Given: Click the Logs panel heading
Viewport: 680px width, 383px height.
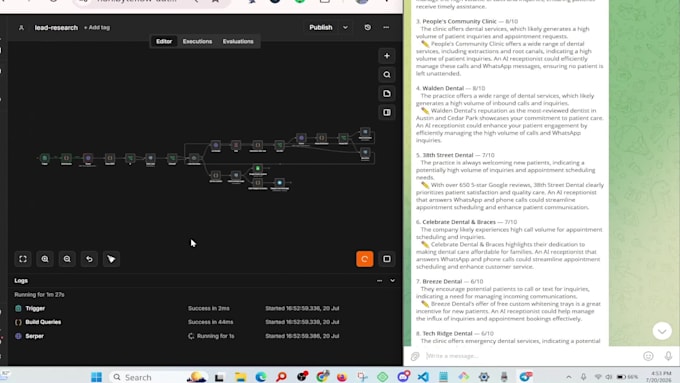Looking at the screenshot, I should click(x=21, y=281).
